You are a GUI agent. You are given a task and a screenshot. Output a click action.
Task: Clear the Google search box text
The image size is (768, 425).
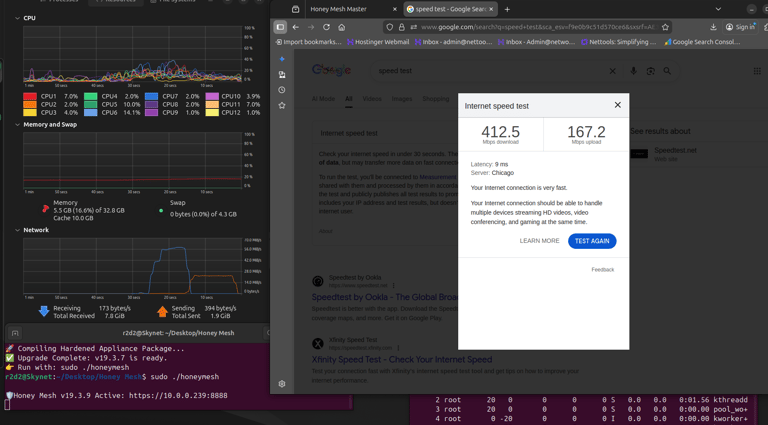(x=612, y=71)
